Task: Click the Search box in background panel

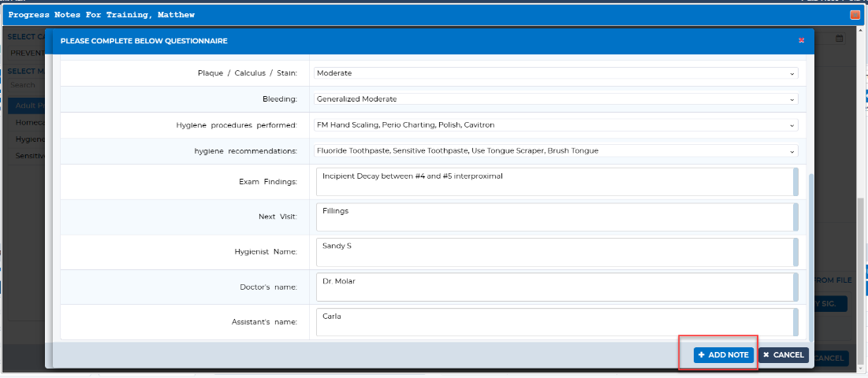Action: (27, 85)
